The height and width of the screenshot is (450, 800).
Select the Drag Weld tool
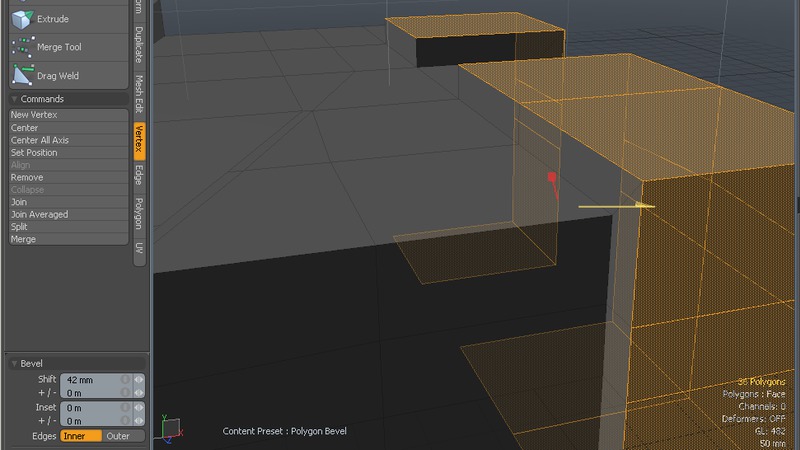pos(68,76)
